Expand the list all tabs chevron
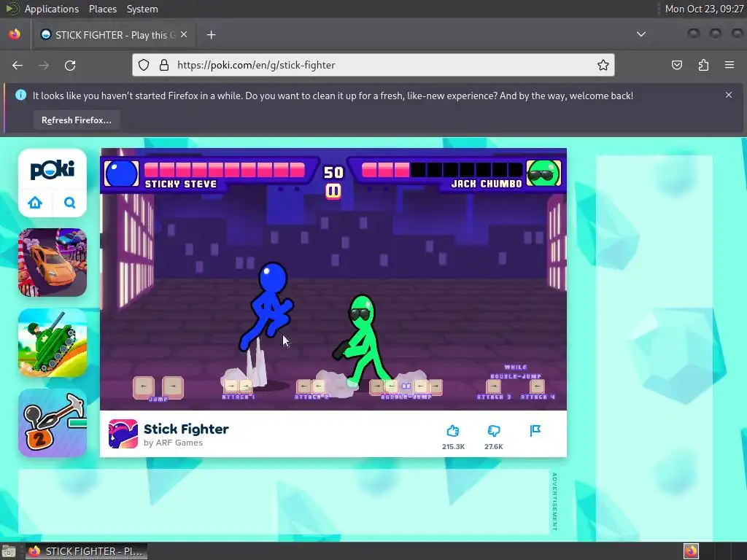Image resolution: width=747 pixels, height=560 pixels. tap(641, 34)
